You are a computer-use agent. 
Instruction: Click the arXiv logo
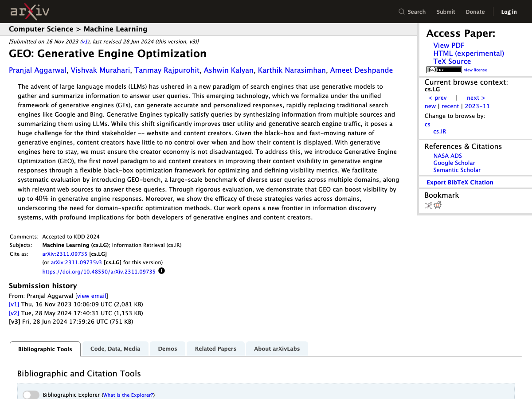30,12
